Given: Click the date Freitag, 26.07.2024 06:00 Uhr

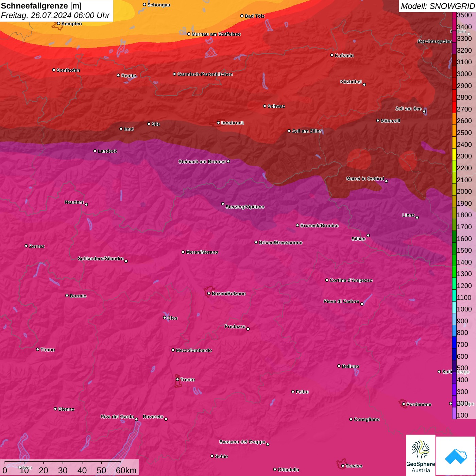Looking at the screenshot, I should click(55, 15).
